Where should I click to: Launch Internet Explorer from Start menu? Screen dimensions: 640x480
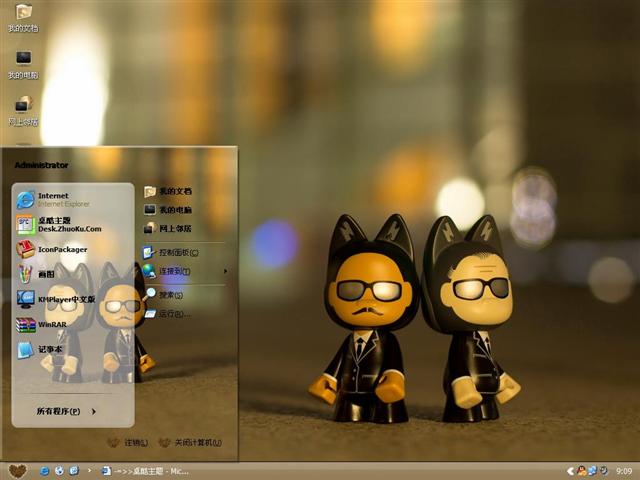[x=53, y=200]
